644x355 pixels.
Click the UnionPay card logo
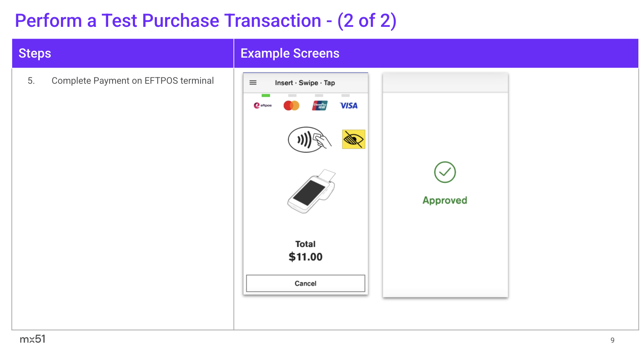(319, 106)
